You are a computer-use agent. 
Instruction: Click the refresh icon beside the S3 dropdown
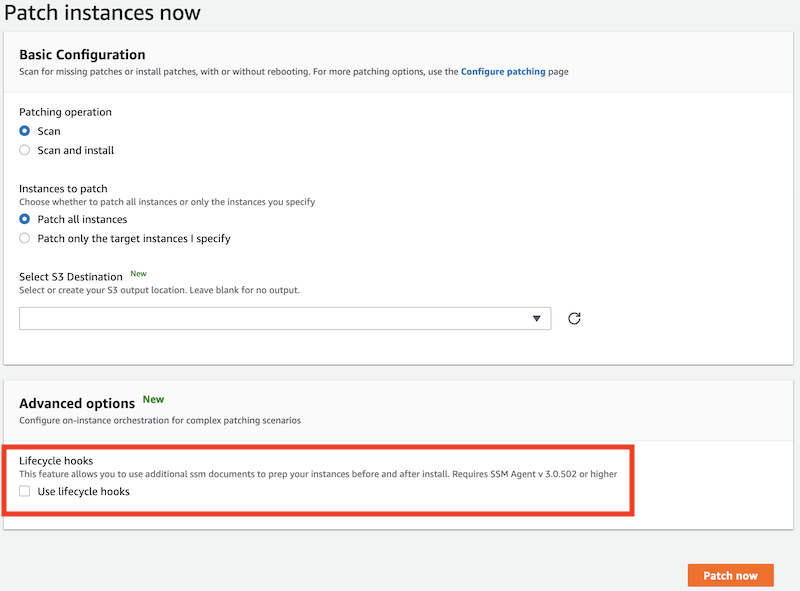pos(572,318)
